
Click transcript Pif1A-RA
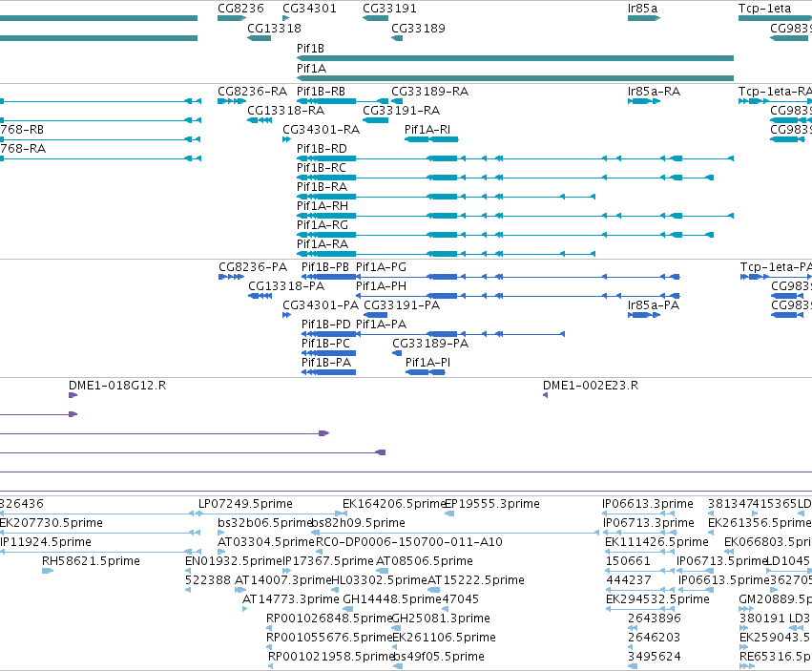click(x=323, y=244)
